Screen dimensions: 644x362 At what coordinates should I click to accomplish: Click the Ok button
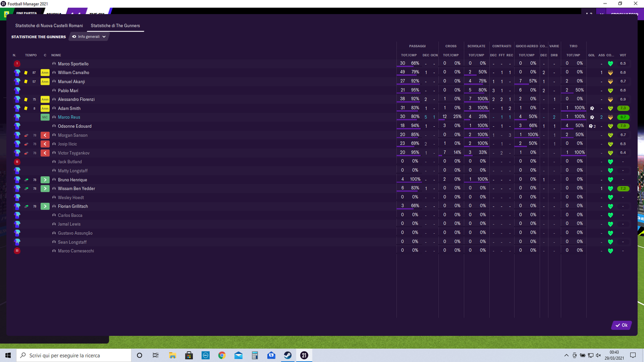621,325
